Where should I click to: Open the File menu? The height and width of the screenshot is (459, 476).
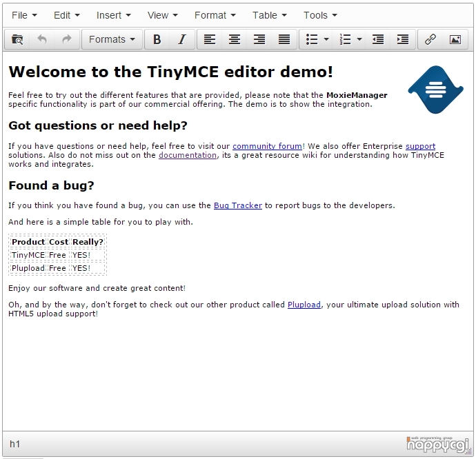24,15
